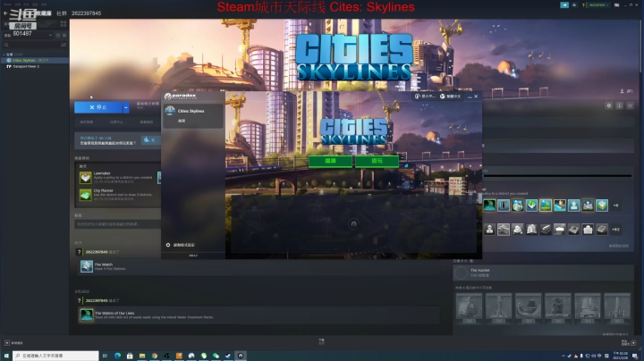Click first trading card thumbnail

469,307
